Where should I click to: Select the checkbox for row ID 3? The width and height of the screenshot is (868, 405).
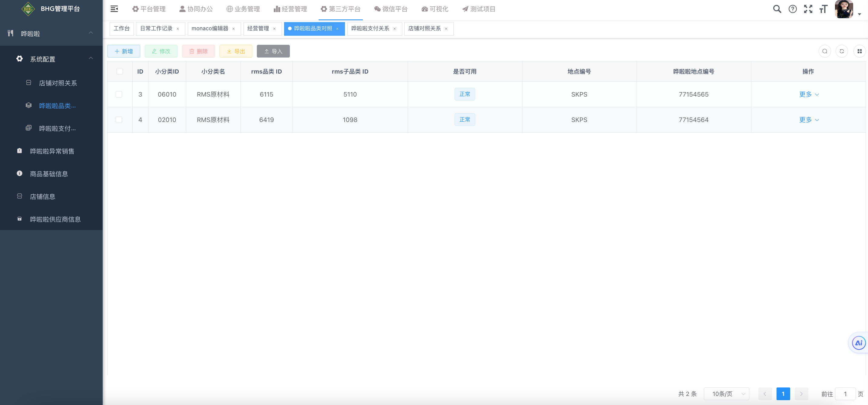click(119, 94)
